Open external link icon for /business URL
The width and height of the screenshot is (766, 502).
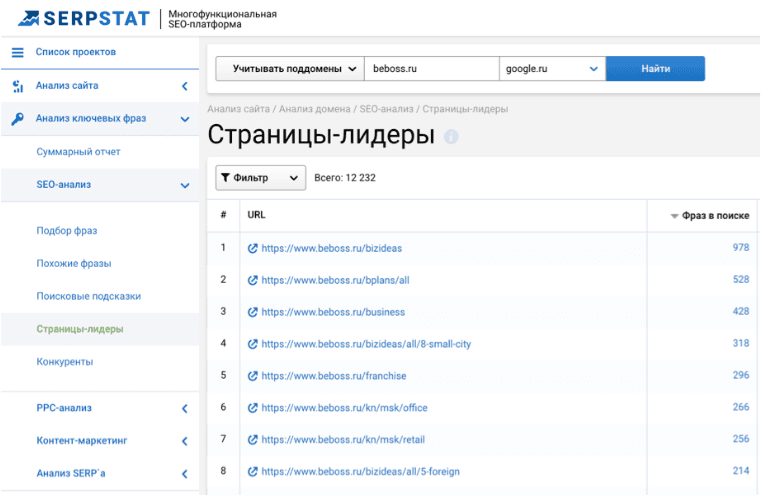coord(253,312)
